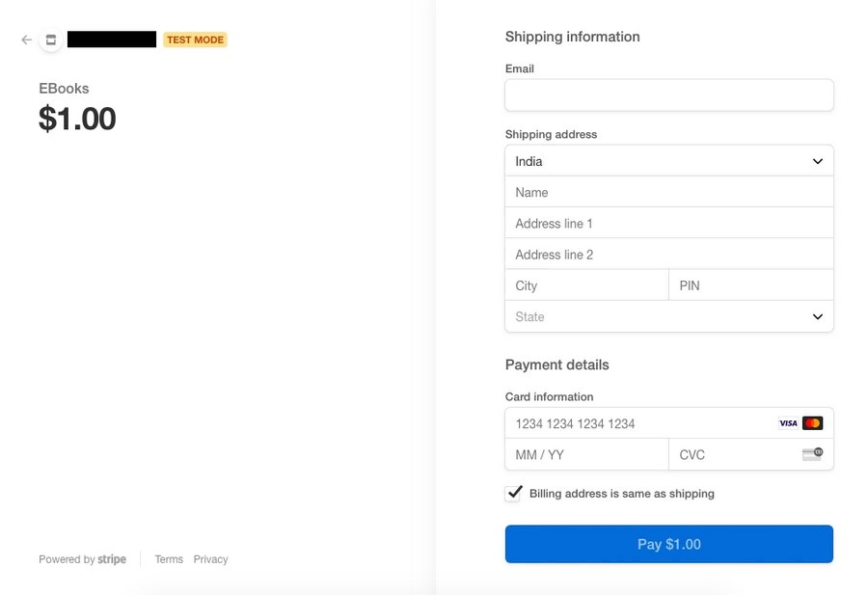The image size is (868, 595).
Task: Open the country dropdown showing India
Action: [668, 161]
